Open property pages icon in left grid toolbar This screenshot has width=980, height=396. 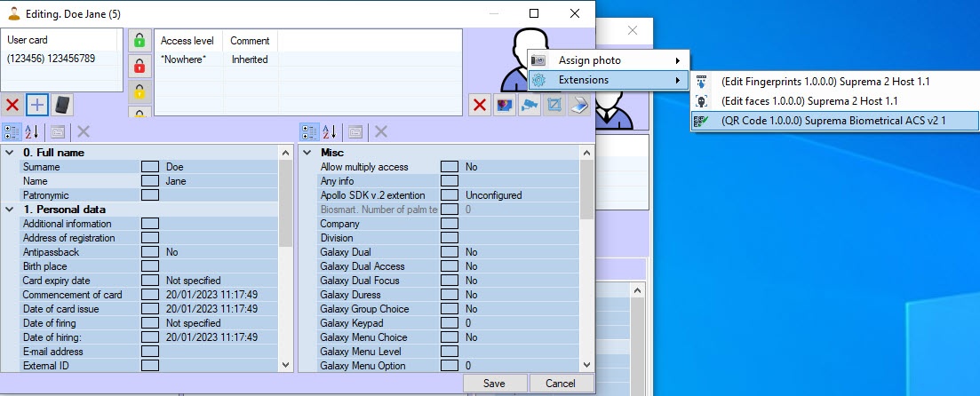58,131
